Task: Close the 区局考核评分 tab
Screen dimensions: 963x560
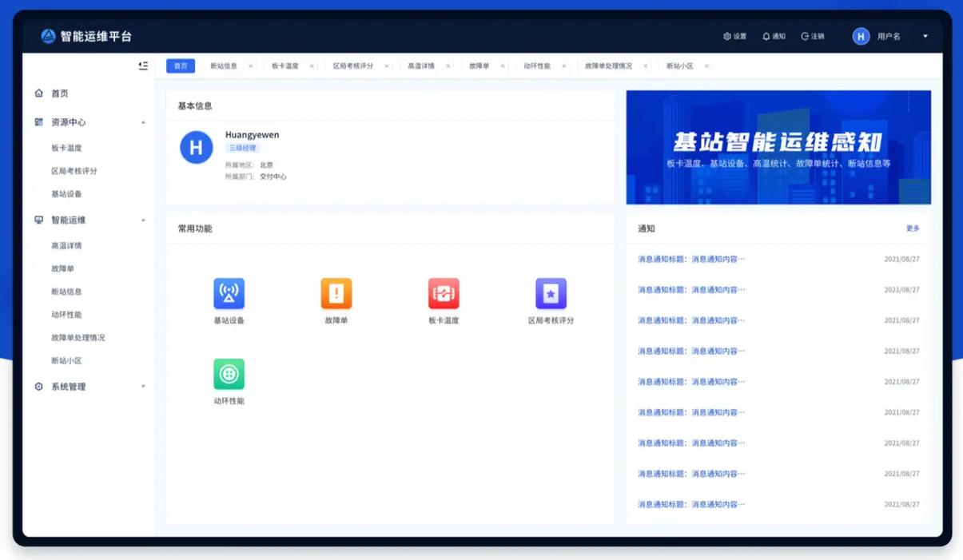Action: click(387, 66)
